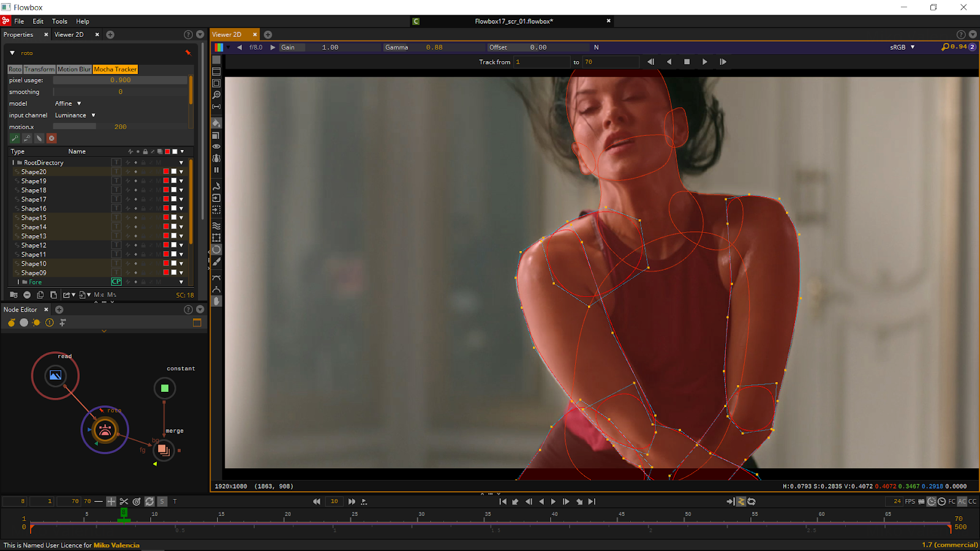This screenshot has height=551, width=980.
Task: Click the track forward play button
Action: click(704, 62)
